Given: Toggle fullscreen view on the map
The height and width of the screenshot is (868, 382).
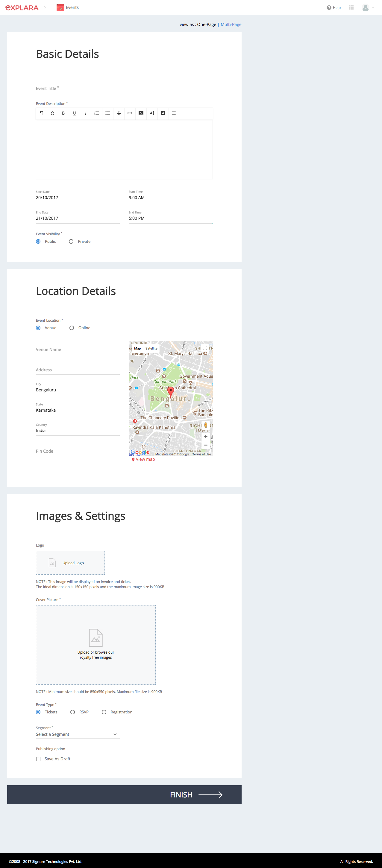Looking at the screenshot, I should pyautogui.click(x=205, y=348).
